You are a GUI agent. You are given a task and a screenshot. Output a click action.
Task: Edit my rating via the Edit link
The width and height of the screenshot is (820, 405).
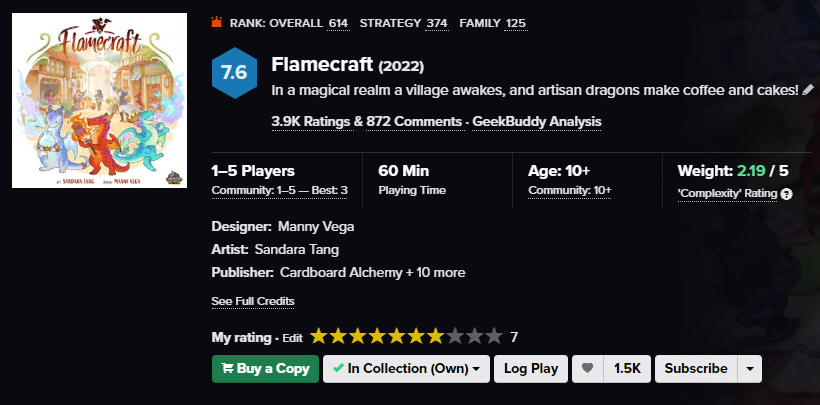[292, 338]
